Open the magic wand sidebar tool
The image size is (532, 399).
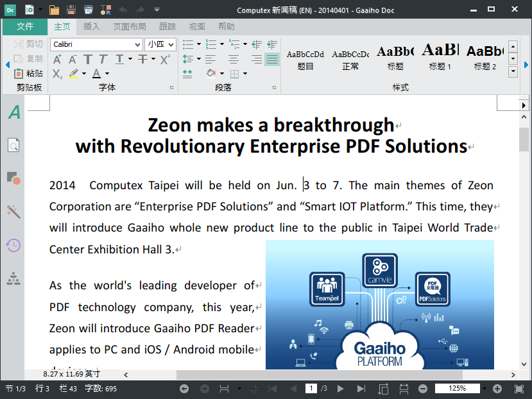coord(13,212)
